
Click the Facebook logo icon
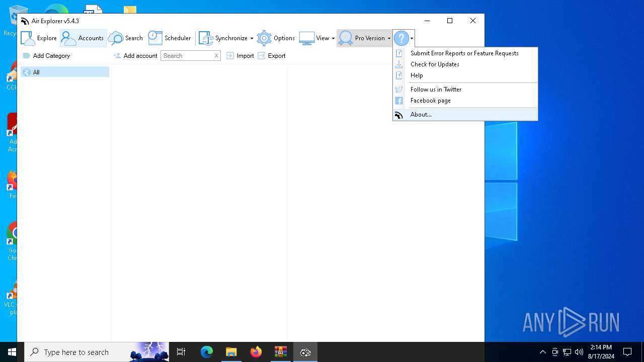tap(399, 101)
